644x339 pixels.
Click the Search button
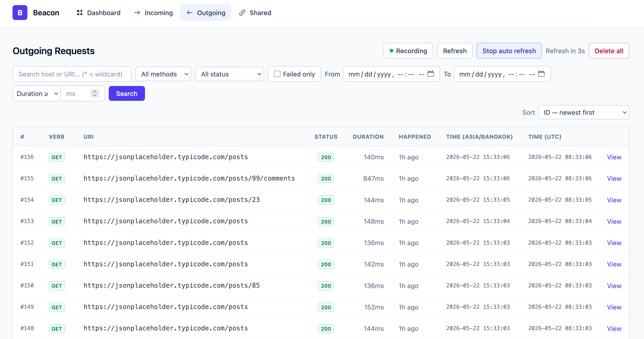pos(126,93)
